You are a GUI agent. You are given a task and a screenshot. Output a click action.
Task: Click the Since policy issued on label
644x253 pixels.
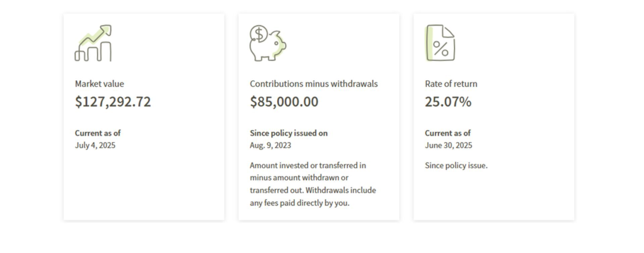pos(289,133)
